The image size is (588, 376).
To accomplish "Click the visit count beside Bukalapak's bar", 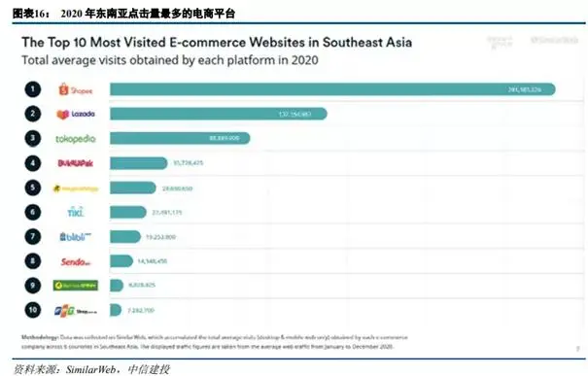I will tap(189, 163).
